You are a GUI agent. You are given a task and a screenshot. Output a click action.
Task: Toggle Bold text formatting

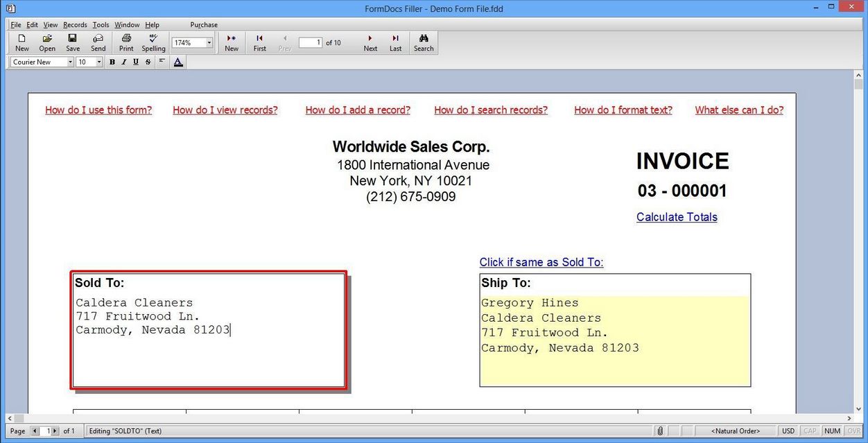pyautogui.click(x=112, y=62)
